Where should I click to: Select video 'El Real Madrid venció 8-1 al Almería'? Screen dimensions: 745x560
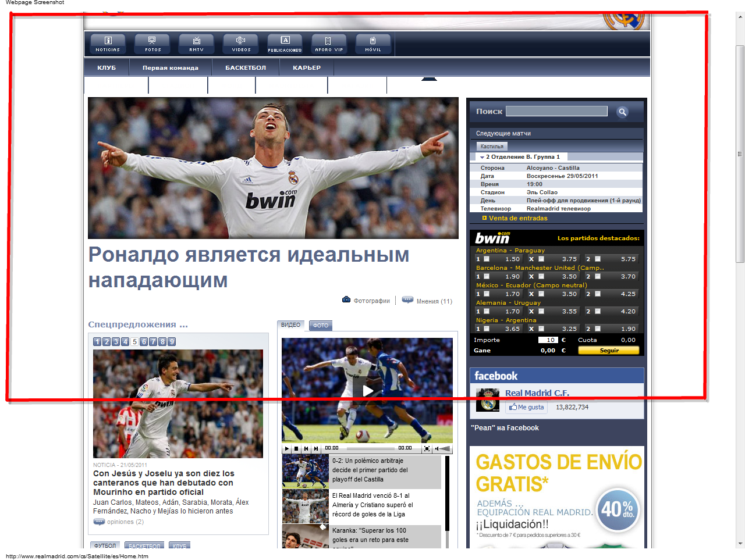(361, 505)
